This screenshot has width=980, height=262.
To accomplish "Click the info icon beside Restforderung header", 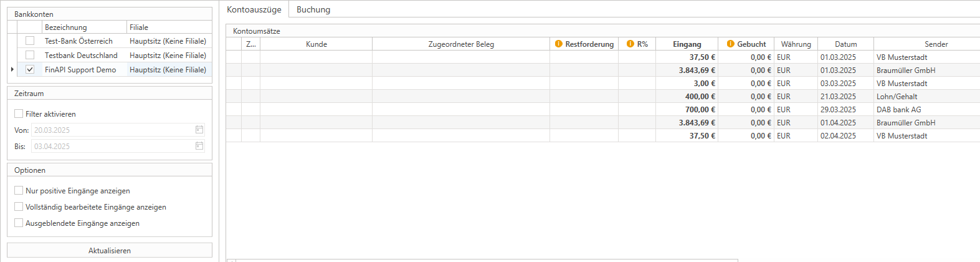I will pyautogui.click(x=559, y=44).
